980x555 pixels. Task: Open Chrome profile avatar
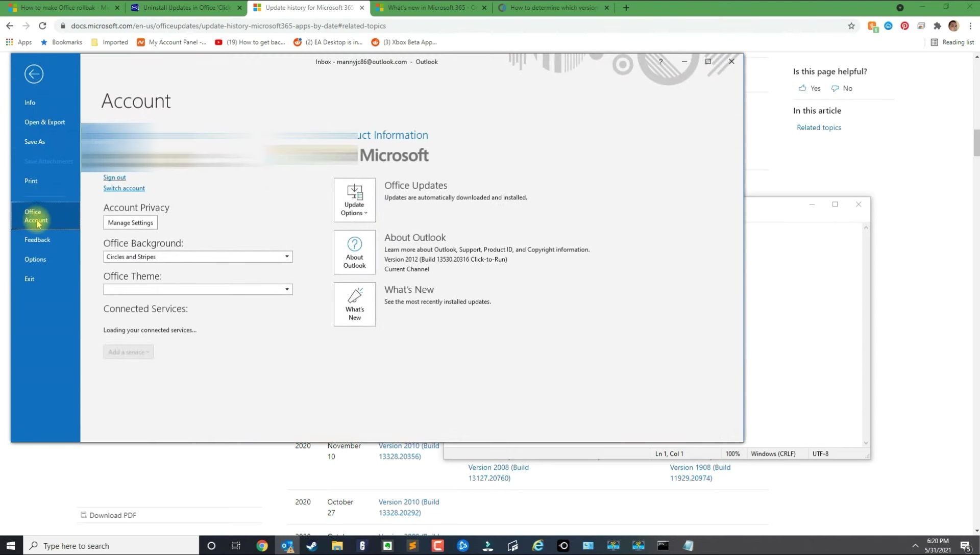click(953, 26)
